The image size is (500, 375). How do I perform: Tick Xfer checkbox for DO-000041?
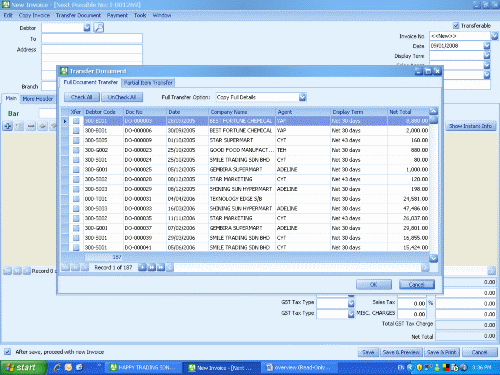76,248
